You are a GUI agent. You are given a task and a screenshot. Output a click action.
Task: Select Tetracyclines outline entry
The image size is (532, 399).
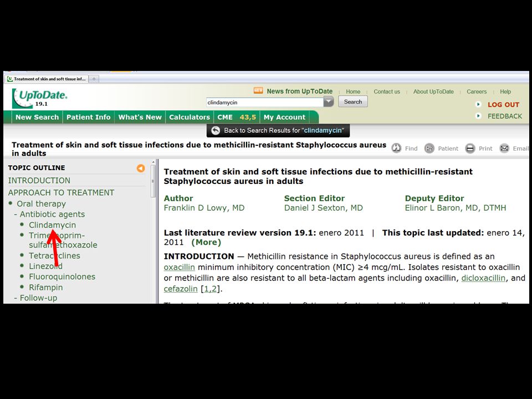pos(54,256)
